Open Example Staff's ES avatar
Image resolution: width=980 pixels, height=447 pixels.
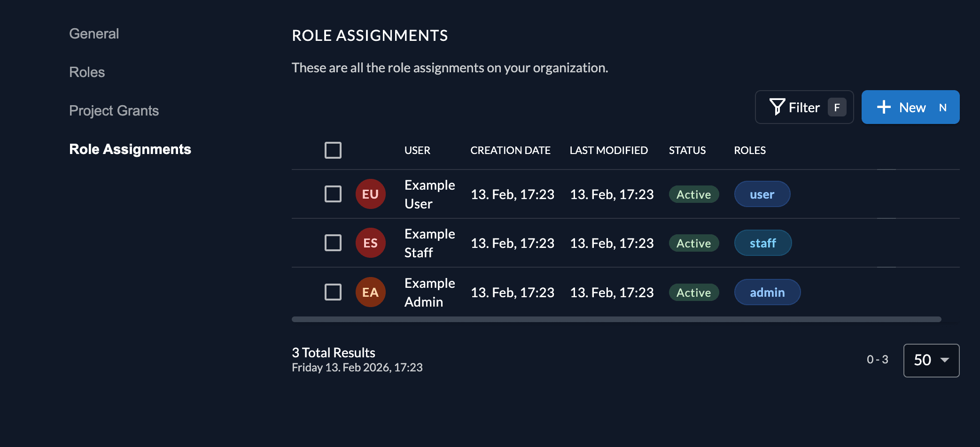click(371, 243)
